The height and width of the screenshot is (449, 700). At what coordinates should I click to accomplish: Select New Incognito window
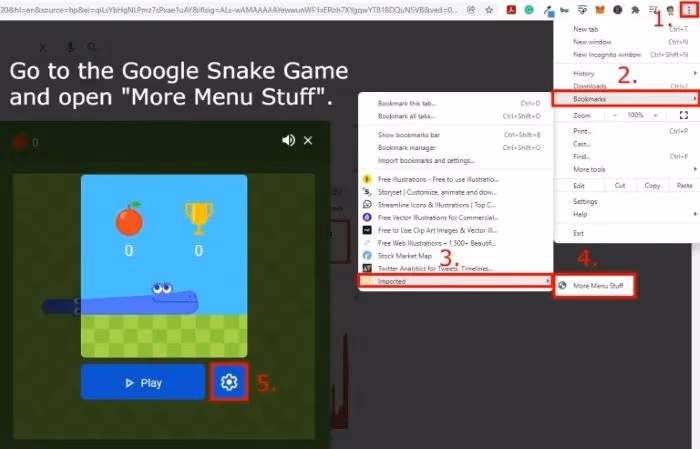[x=607, y=54]
